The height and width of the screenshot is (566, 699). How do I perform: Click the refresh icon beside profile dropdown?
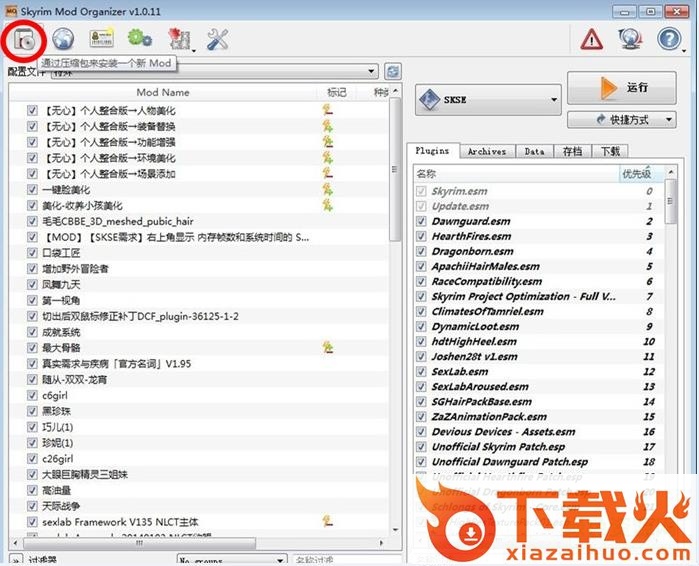click(x=393, y=72)
